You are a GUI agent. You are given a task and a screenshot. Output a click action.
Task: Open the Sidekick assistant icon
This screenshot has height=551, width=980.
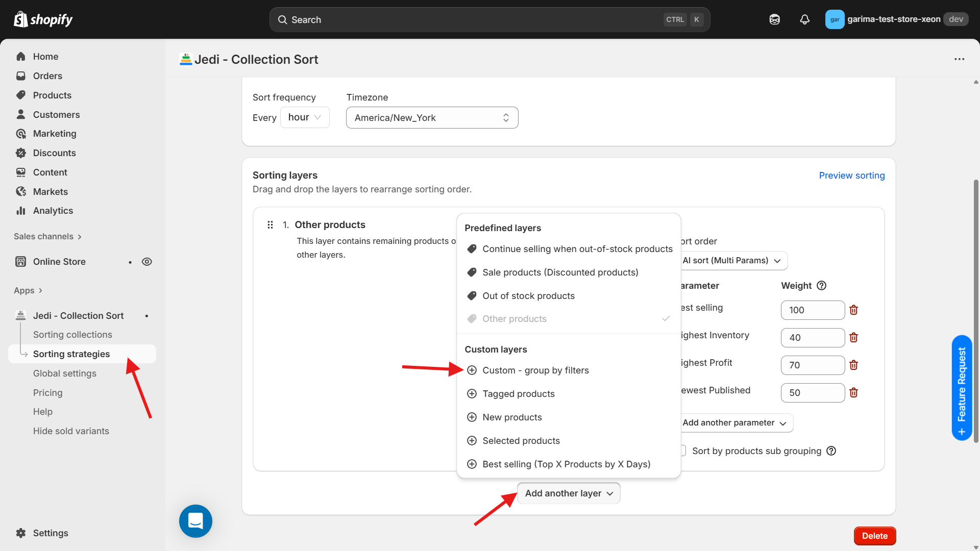point(774,19)
